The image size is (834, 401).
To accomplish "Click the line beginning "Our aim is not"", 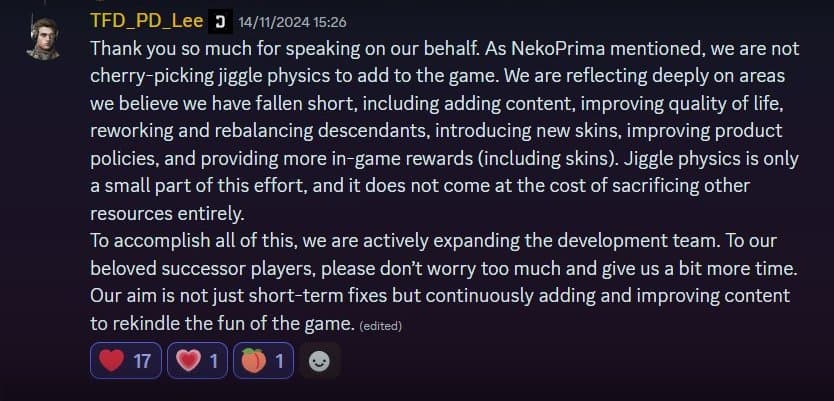I will pyautogui.click(x=440, y=296).
